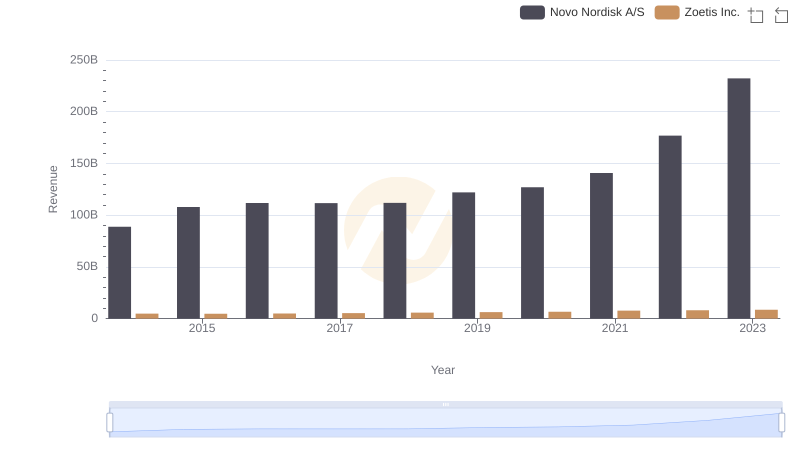The height and width of the screenshot is (461, 800).
Task: Click the Zoetis bar for 2023
Action: pos(766,314)
